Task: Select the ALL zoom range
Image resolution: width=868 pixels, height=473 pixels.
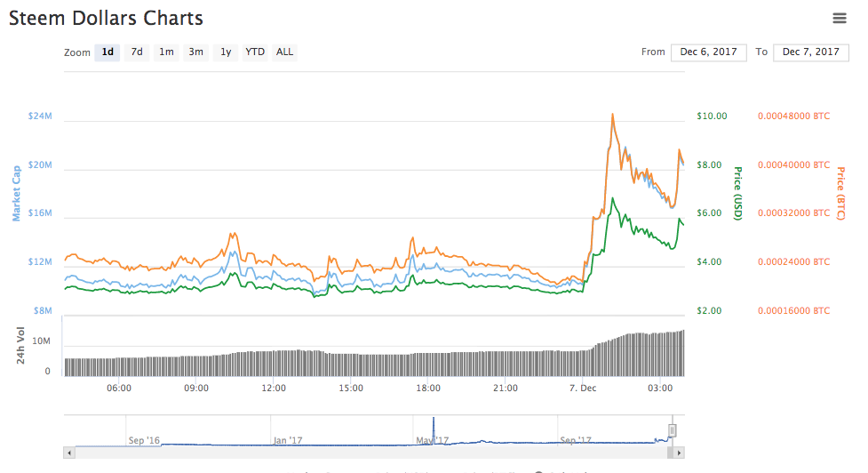Action: pos(284,52)
